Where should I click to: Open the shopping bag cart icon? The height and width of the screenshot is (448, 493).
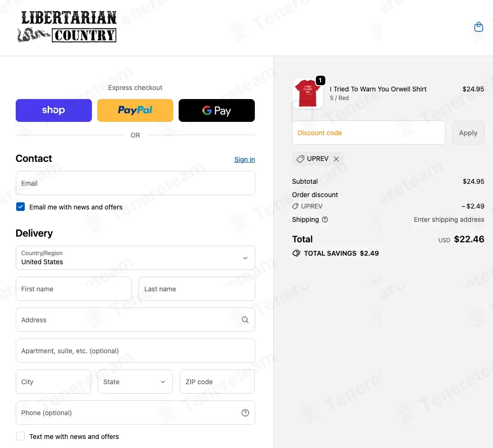pyautogui.click(x=478, y=27)
